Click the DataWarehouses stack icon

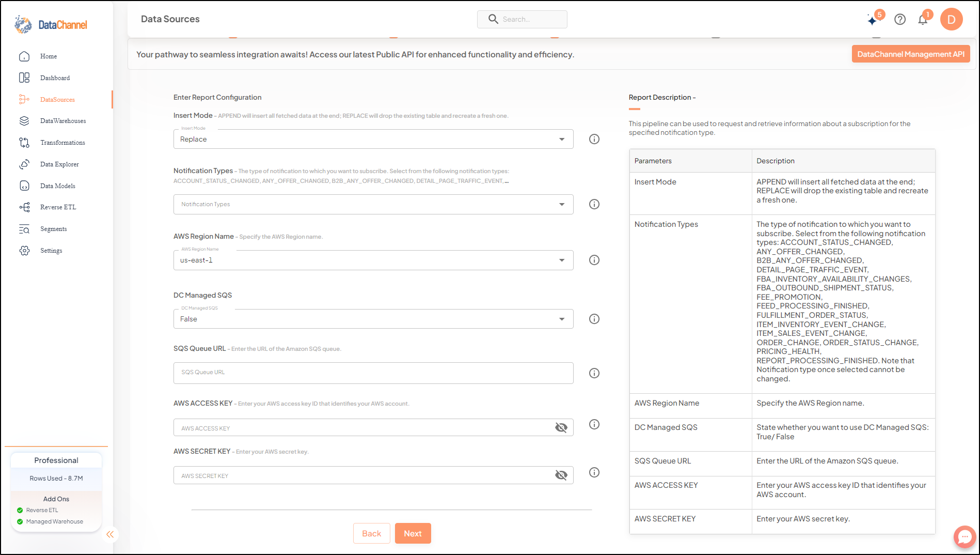coord(24,121)
